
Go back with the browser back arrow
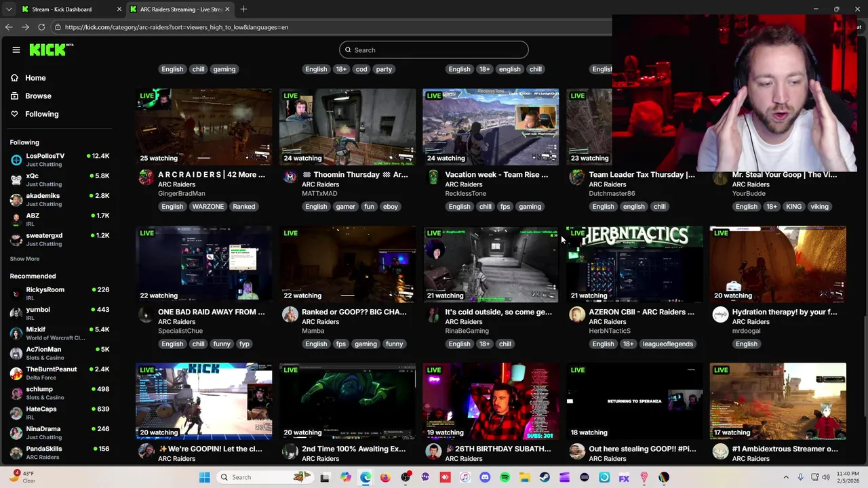pyautogui.click(x=9, y=27)
